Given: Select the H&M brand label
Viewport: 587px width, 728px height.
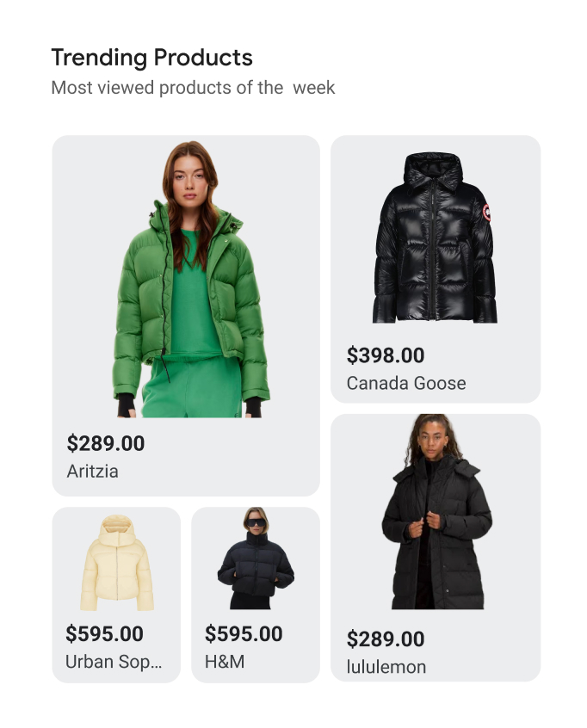Looking at the screenshot, I should point(225,662).
